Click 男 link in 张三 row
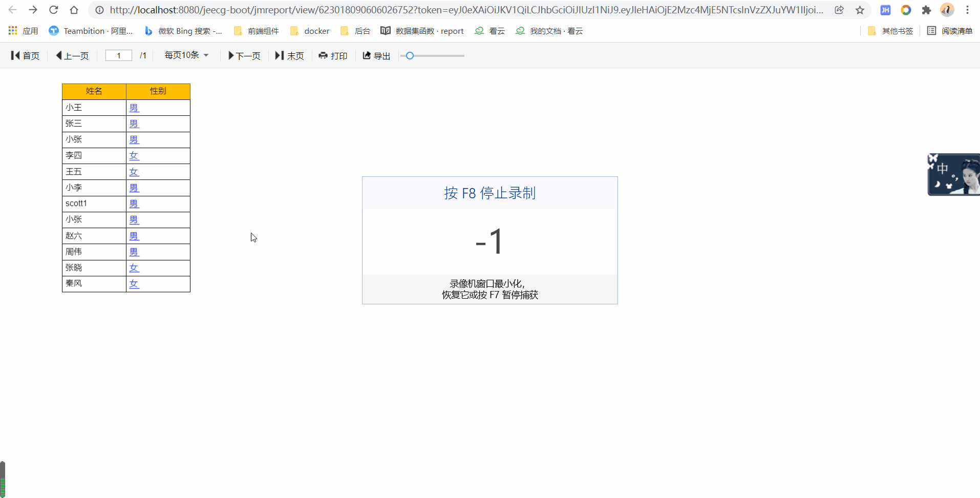Viewport: 980px width, 498px height. 134,123
